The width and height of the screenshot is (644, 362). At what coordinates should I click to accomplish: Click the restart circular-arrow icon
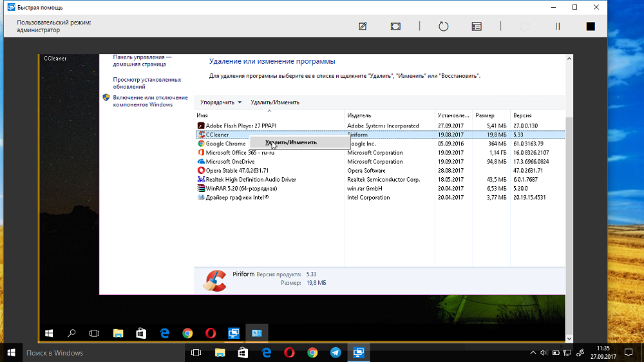point(444,26)
